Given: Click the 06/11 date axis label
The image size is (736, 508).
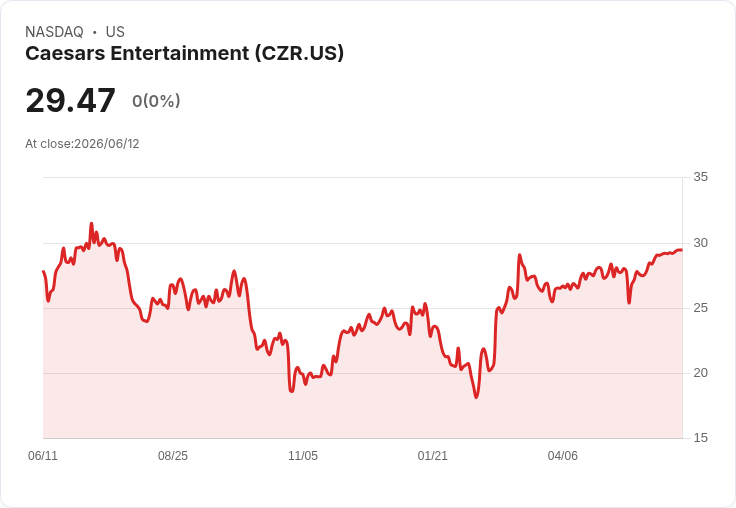Looking at the screenshot, I should click(43, 455).
